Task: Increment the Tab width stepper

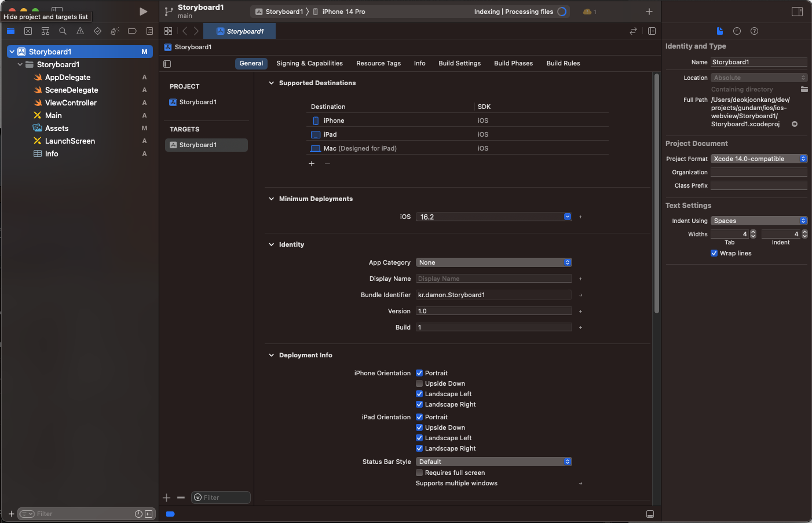Action: [753, 232]
